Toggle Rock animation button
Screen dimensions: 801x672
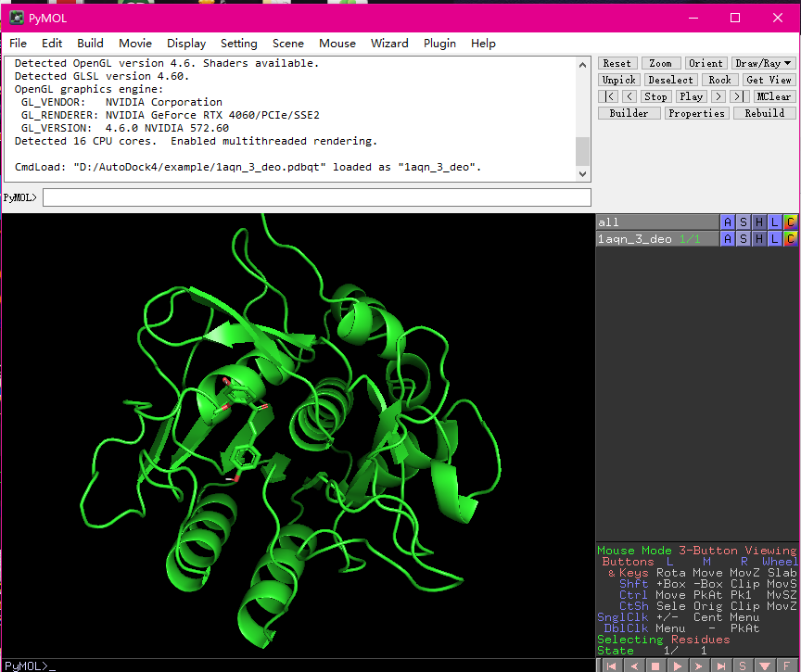click(x=719, y=80)
